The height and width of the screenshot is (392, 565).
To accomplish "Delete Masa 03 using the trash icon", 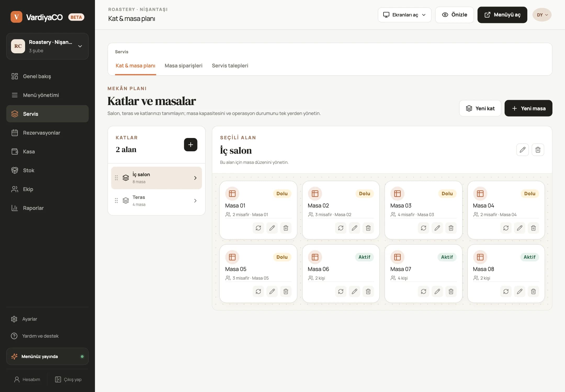I will [451, 228].
